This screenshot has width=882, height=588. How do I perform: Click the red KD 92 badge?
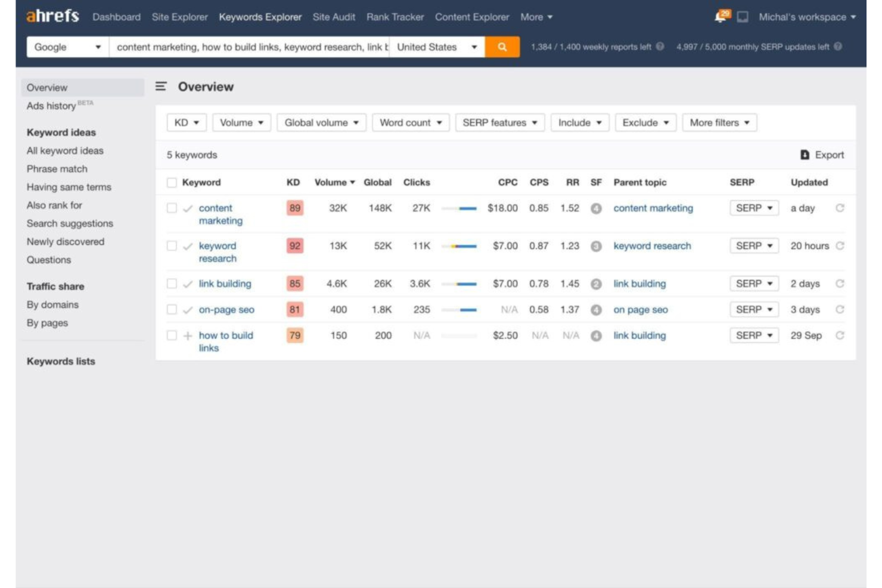tap(294, 245)
